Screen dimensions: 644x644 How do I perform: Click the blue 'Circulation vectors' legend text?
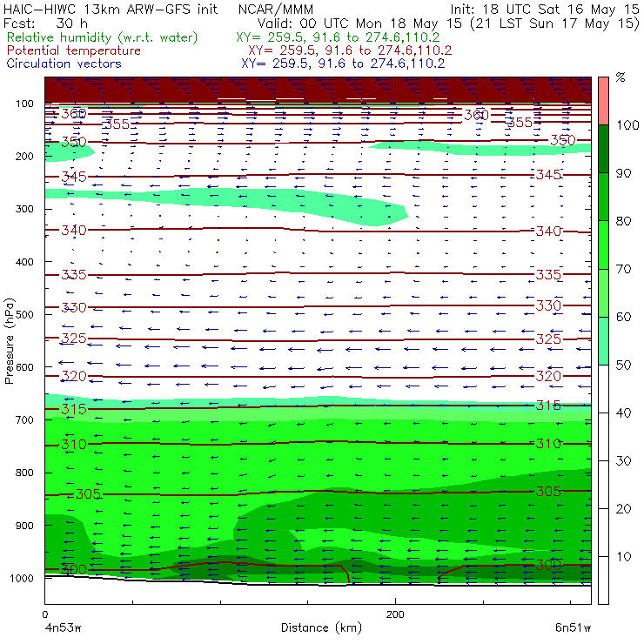[64, 64]
